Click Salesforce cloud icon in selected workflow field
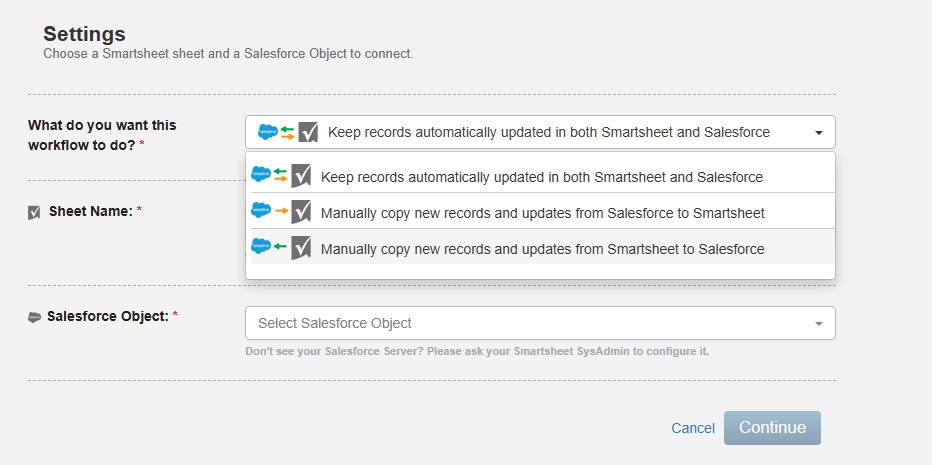 tap(268, 132)
